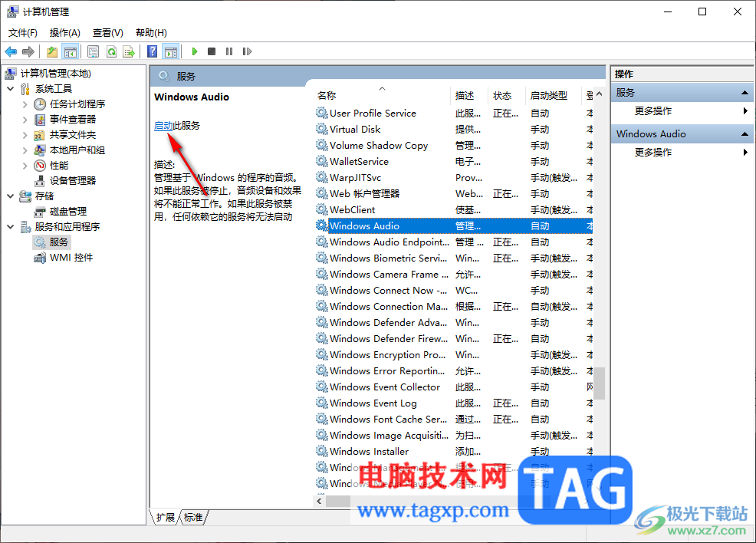Select the Windows Event Collector row
This screenshot has height=543, width=756.
(x=454, y=387)
